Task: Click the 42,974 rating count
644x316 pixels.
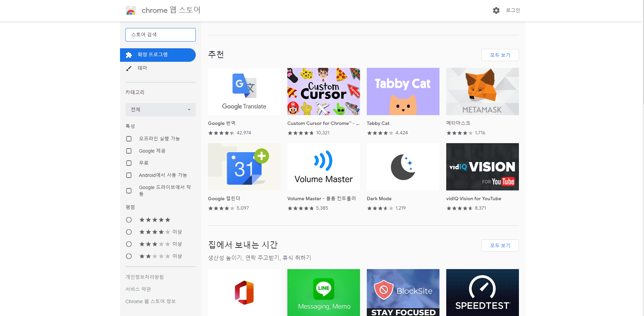Action: (x=244, y=133)
